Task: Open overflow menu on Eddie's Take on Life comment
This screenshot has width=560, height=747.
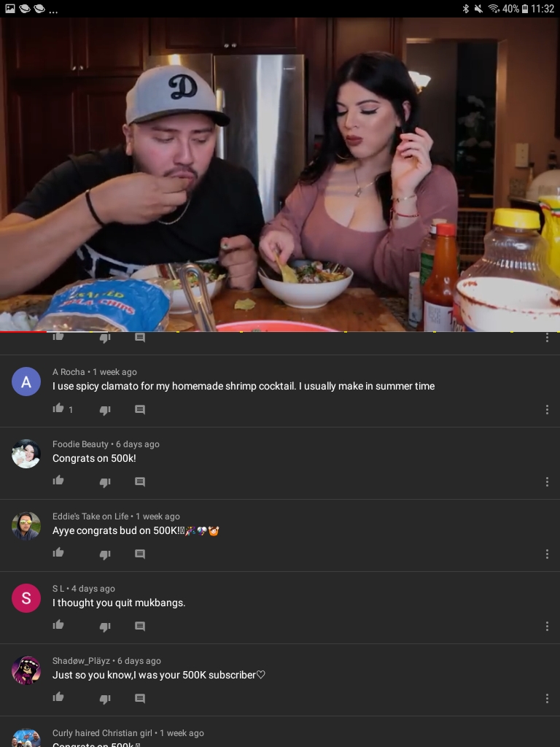Action: 547,554
